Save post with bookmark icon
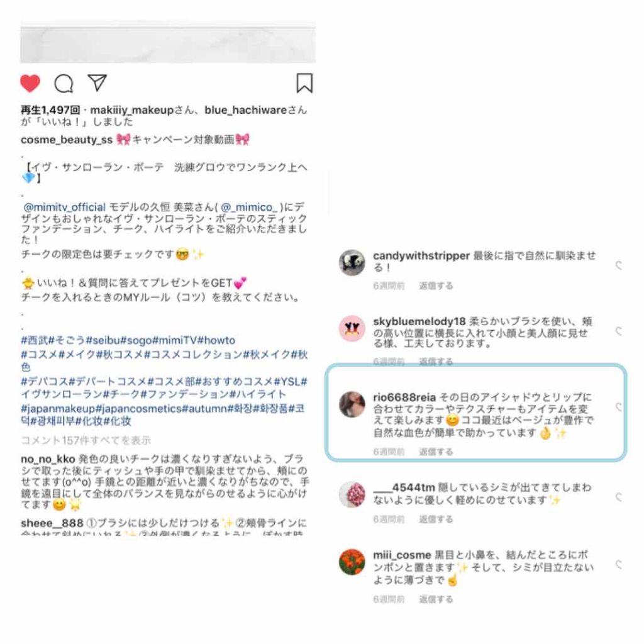 (x=304, y=83)
